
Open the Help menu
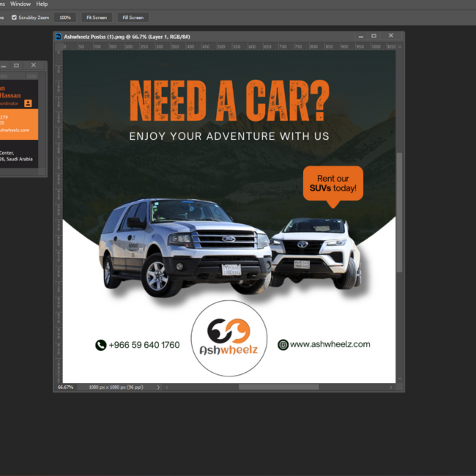pos(42,4)
